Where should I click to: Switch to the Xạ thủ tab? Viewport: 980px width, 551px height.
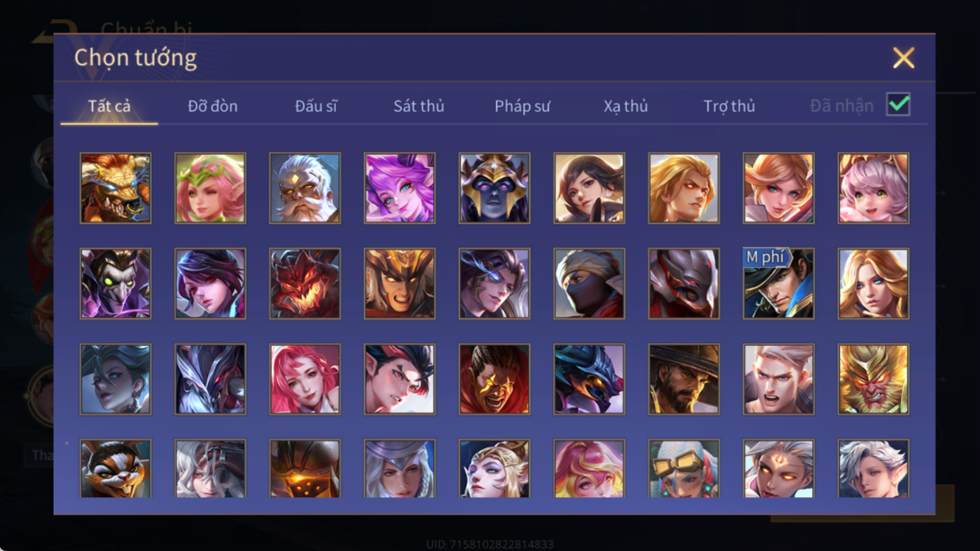626,106
